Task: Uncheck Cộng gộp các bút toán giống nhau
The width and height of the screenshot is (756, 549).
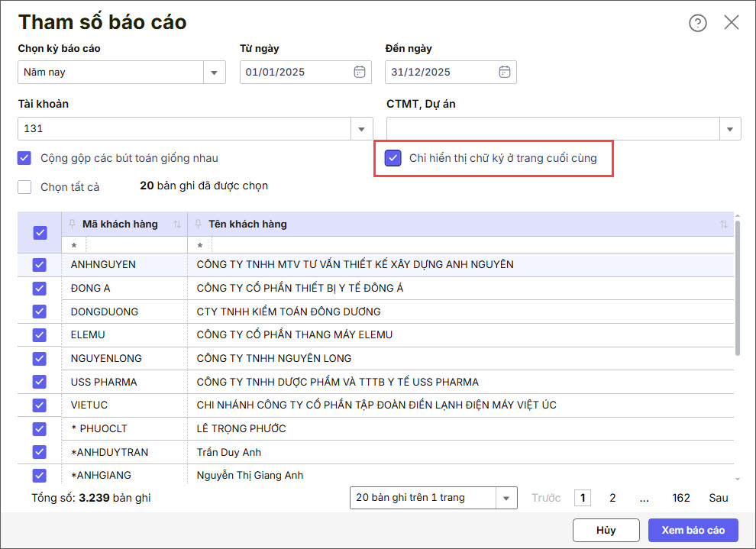Action: [25, 158]
